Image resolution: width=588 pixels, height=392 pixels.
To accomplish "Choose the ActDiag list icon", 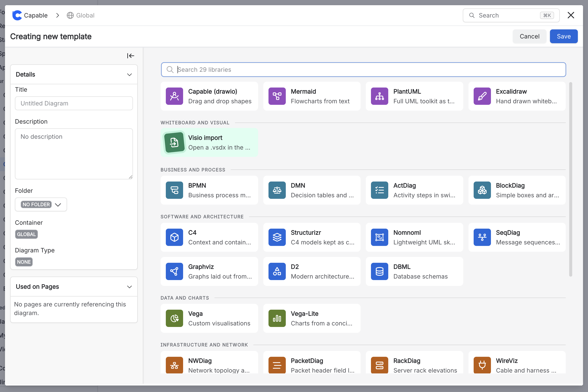I will point(379,190).
